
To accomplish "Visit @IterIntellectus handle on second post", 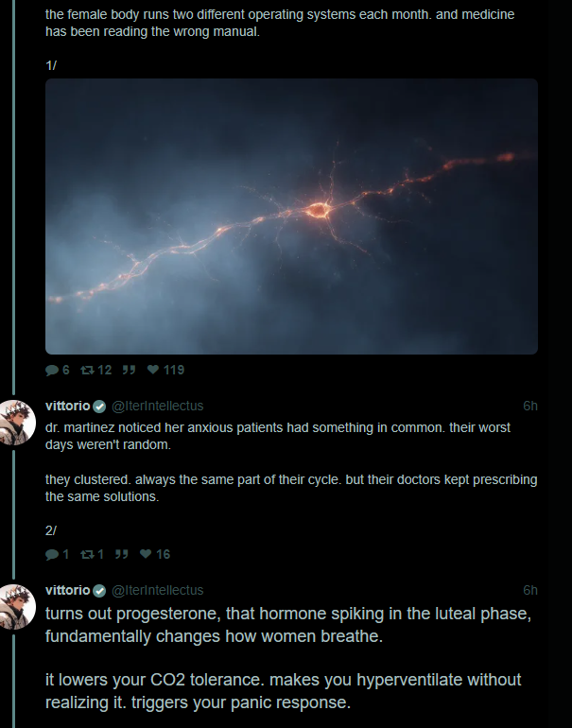I will (x=157, y=407).
